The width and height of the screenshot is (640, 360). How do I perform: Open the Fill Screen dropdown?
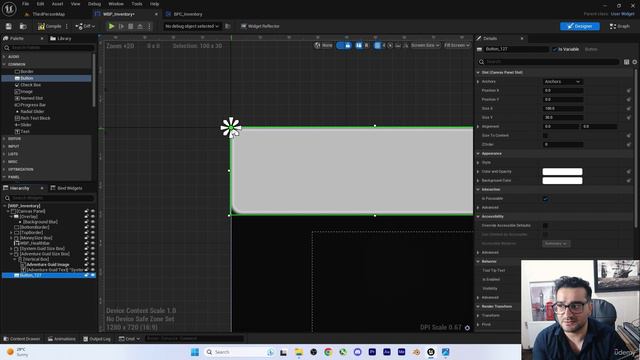click(456, 45)
